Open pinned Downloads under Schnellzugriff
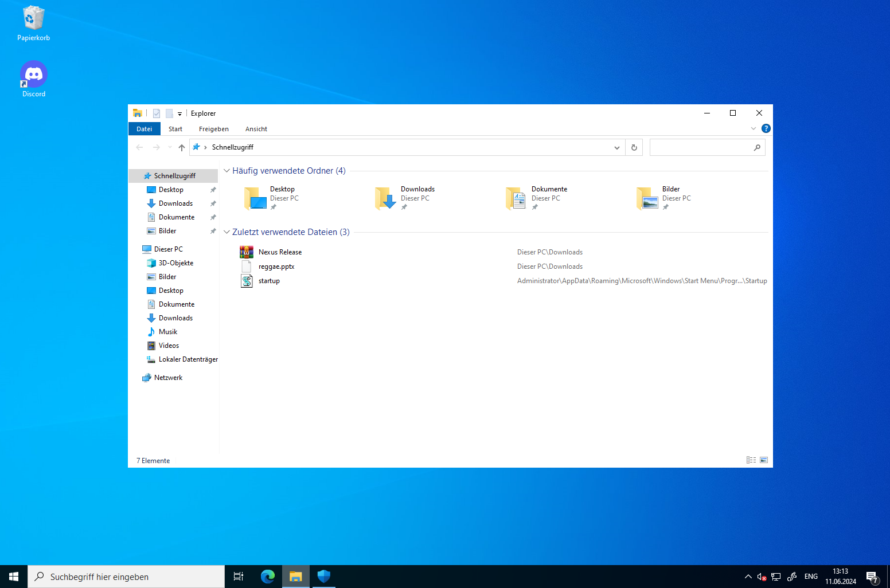The image size is (890, 588). (x=173, y=203)
